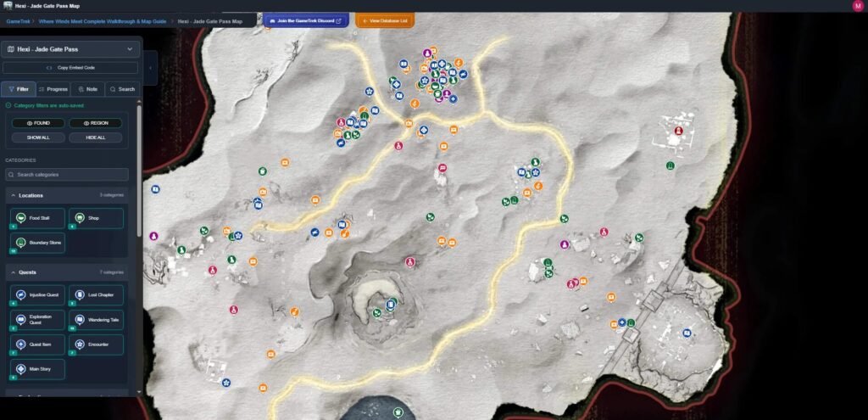Toggle the Main Story category filter
The image size is (868, 420).
(x=37, y=369)
